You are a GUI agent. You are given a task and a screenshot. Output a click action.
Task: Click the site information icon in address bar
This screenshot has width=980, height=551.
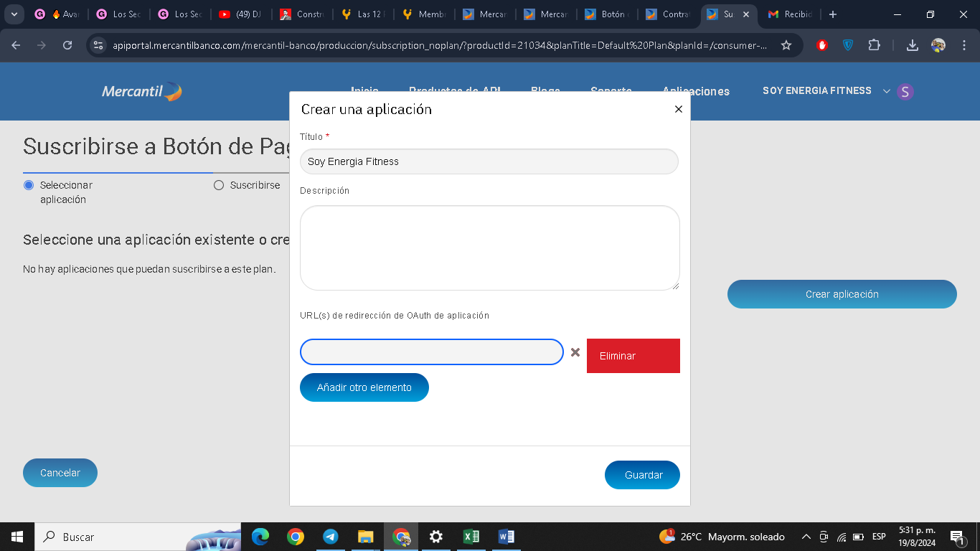pos(99,45)
